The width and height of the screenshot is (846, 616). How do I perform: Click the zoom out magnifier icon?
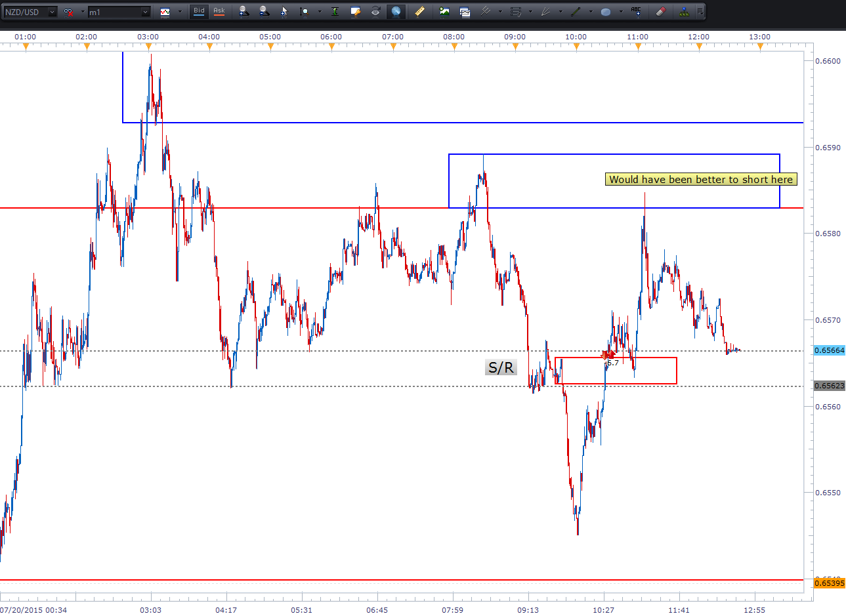click(x=263, y=11)
